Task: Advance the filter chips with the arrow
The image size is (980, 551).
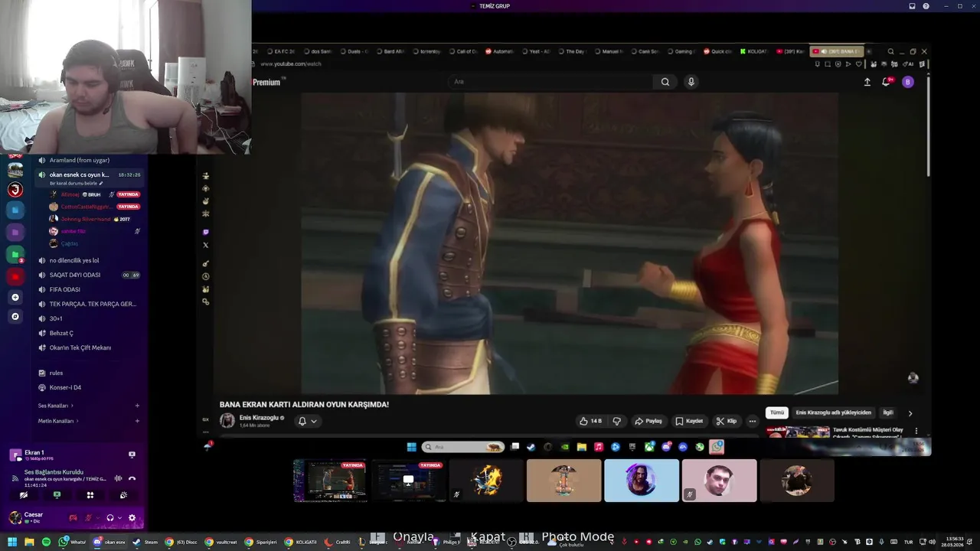Action: [910, 413]
